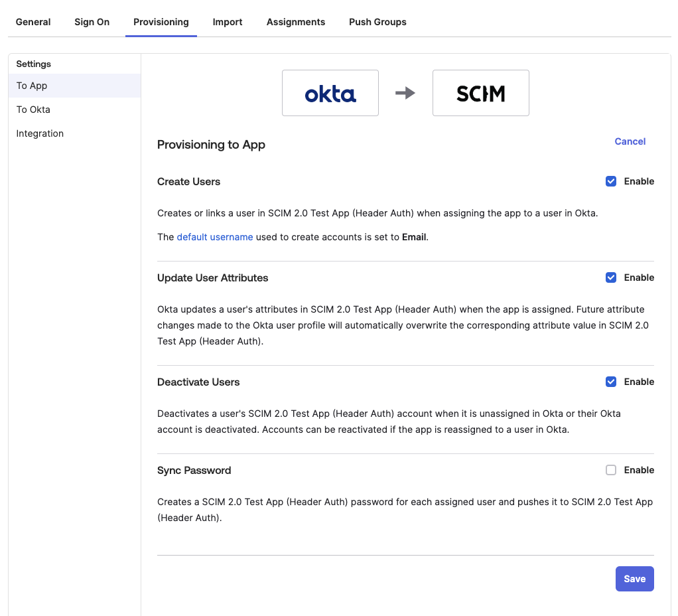Click the SCIM logo card
Image resolution: width=678 pixels, height=616 pixels.
click(480, 92)
